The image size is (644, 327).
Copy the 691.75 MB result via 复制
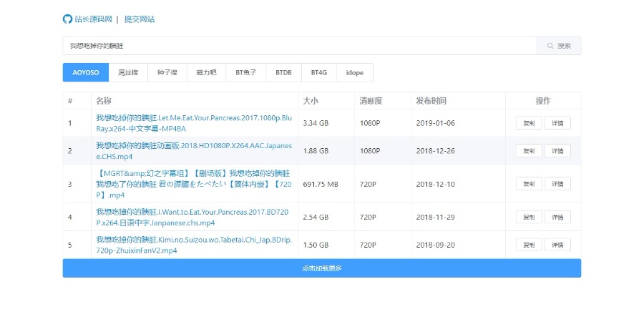529,184
